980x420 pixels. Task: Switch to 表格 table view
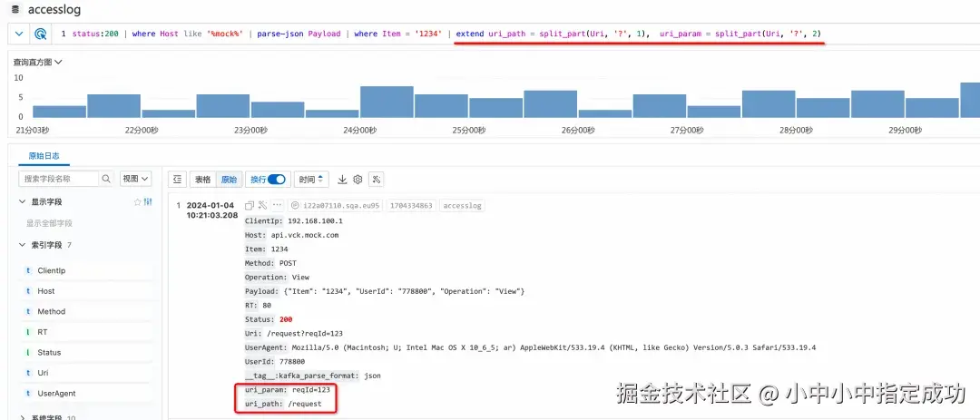click(202, 180)
